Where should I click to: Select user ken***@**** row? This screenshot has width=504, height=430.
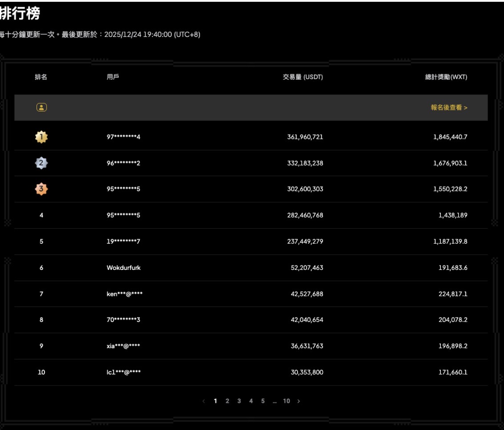121,294
